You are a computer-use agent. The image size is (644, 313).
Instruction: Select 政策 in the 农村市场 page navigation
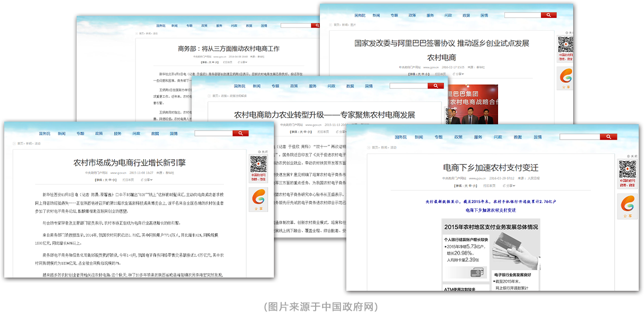[99, 134]
